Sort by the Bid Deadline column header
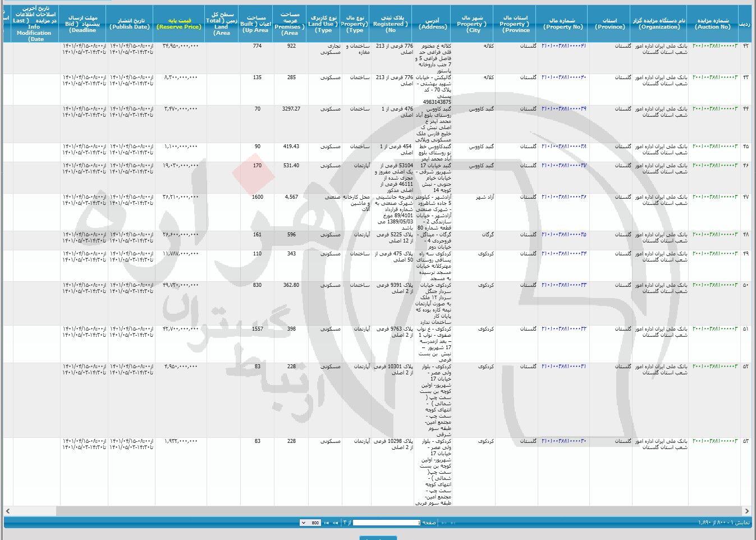The image size is (756, 540). pos(83,24)
